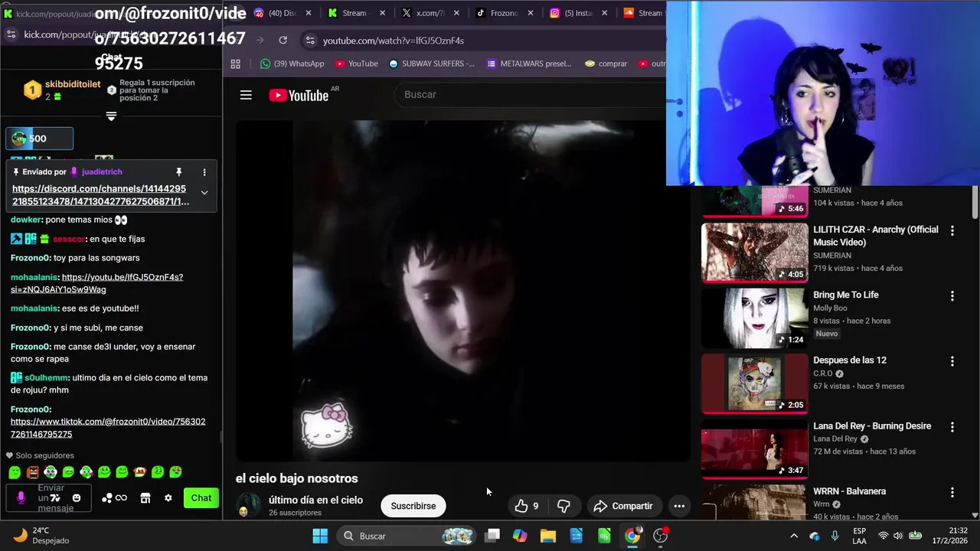Switch to the SoundCloud Stream tab

click(643, 13)
